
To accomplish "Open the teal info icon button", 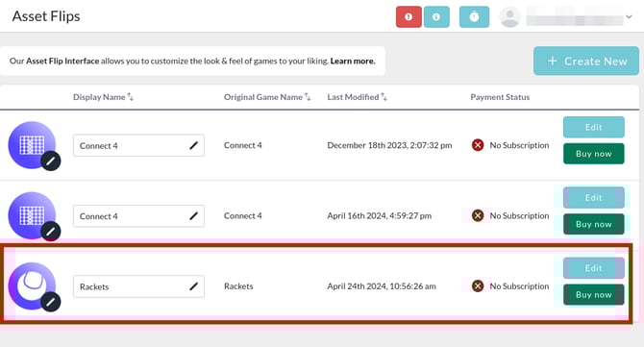I will (436, 17).
